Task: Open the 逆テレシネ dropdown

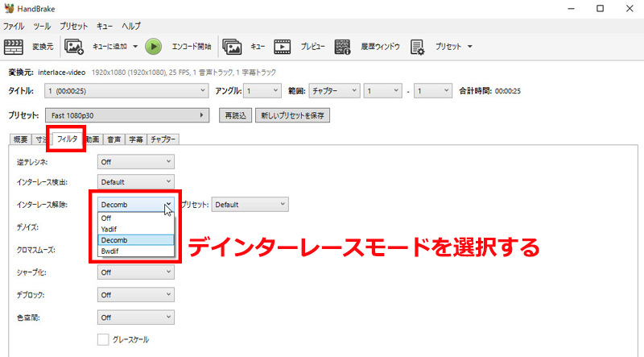Action: coord(135,161)
